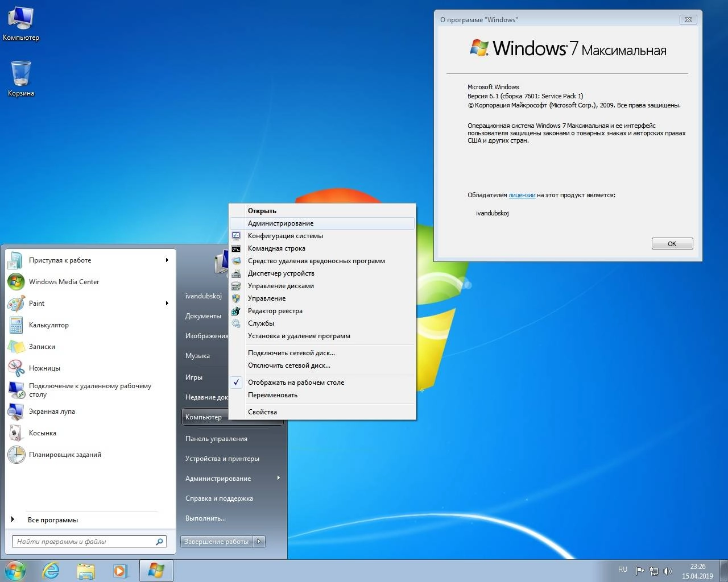728x582 pixels.
Task: Close the About Windows dialog
Action: pos(688,19)
